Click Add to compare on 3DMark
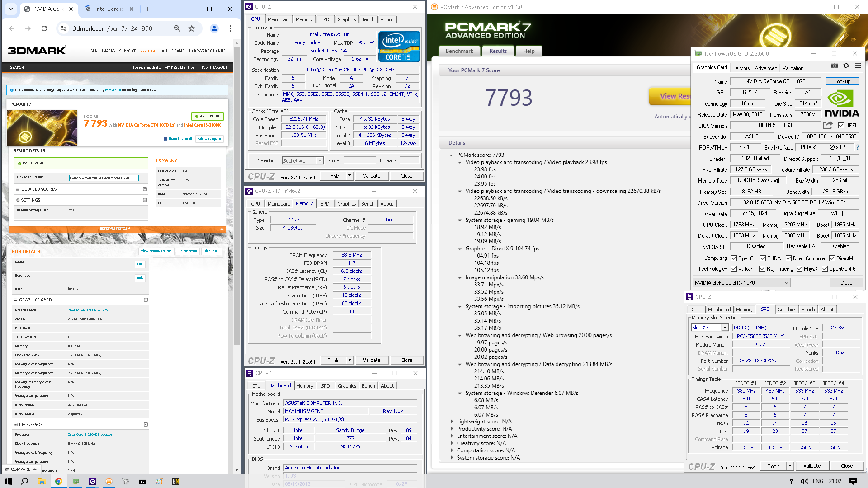 click(209, 139)
